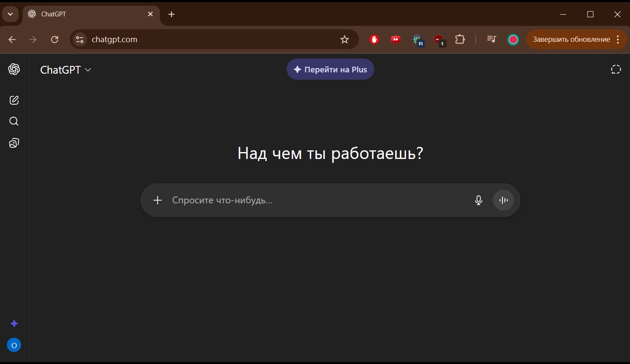Screen dimensions: 630x364
Task: Start voice mode with the waveform icon
Action: (503, 200)
